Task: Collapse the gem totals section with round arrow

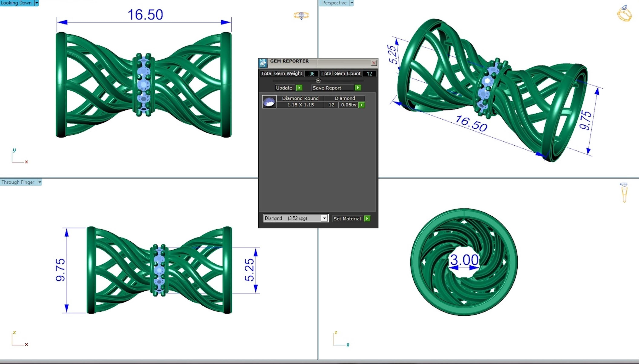Action: [x=318, y=81]
